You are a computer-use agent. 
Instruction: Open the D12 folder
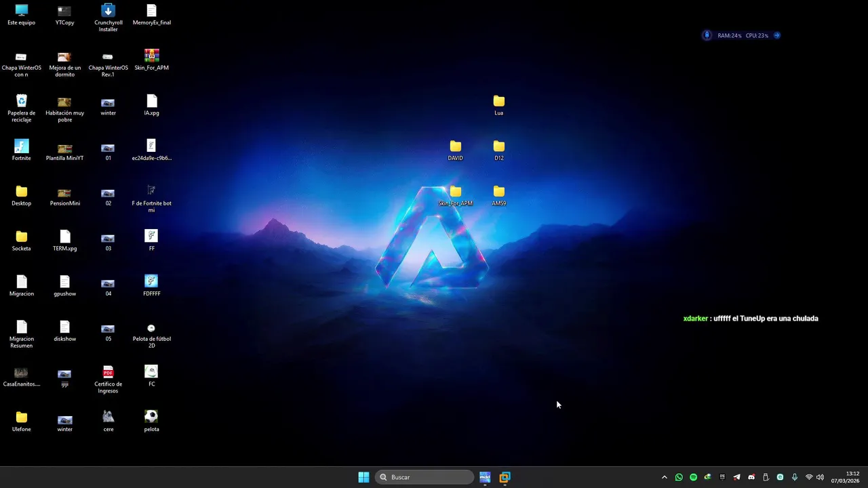(499, 150)
